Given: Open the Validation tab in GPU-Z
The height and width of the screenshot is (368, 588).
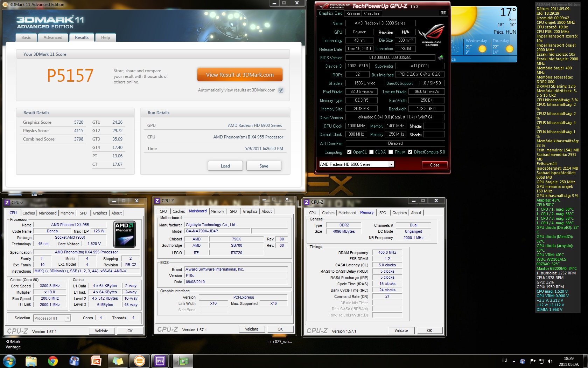Looking at the screenshot, I should [x=372, y=14].
